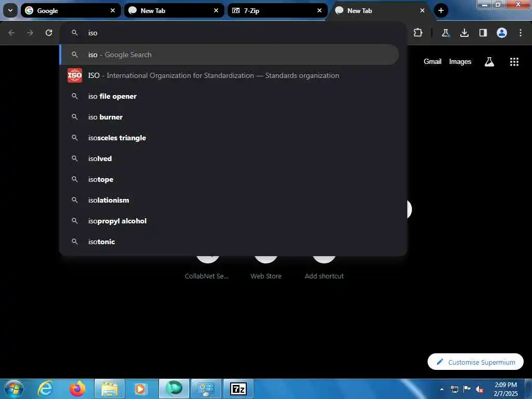Select ISO International Organization for Standardization suggestion
Screen dimensions: 532x399
(x=229, y=75)
